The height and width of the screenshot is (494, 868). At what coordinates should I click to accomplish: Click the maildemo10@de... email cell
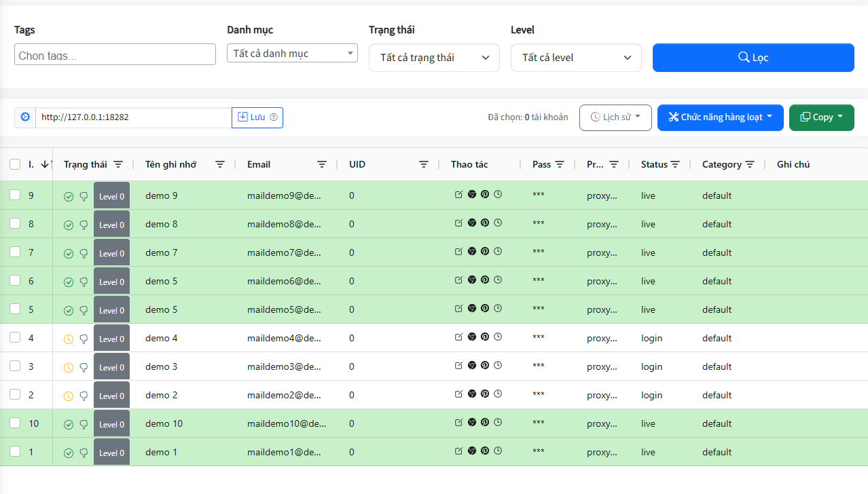[287, 423]
